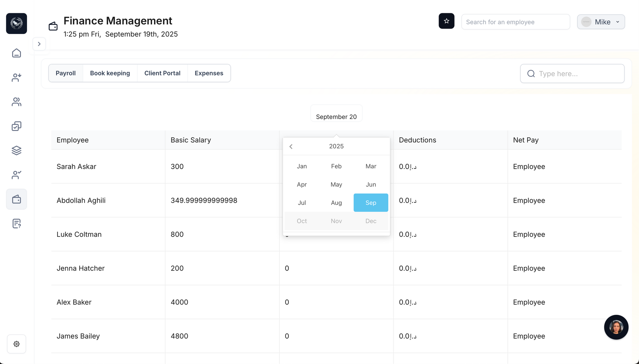
Task: Click the settings gear icon
Action: [16, 344]
